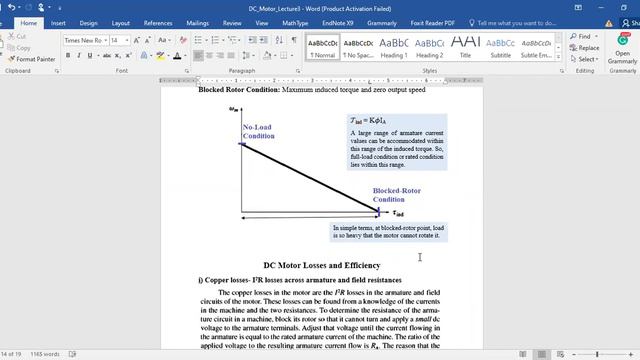Click Replace in Editing group
640x360 pixels.
(584, 48)
